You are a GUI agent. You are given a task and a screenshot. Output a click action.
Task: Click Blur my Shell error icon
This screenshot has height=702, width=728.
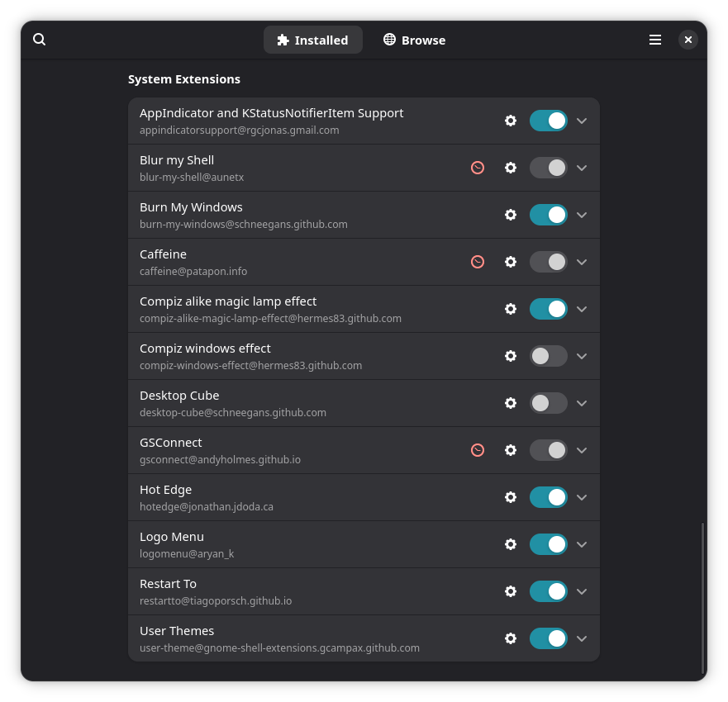pyautogui.click(x=478, y=168)
